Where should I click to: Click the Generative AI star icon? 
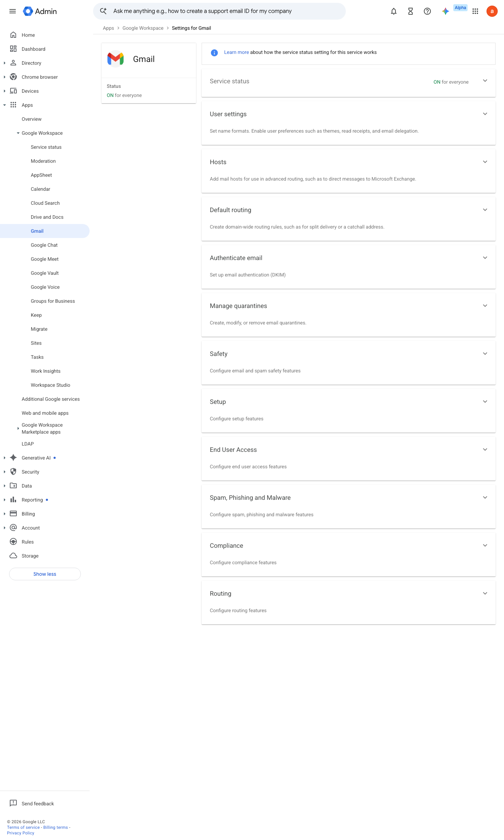coord(13,458)
